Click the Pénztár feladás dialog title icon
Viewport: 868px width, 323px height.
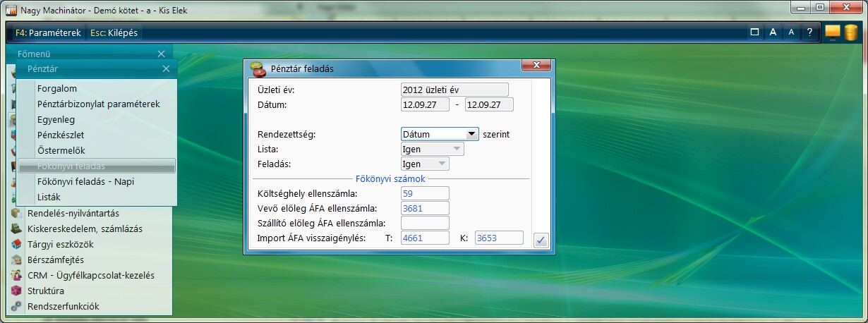pyautogui.click(x=258, y=68)
